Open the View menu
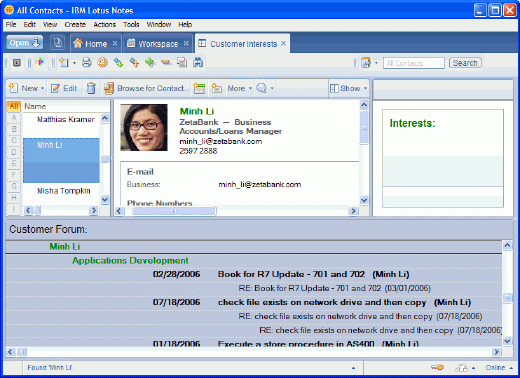Screen dimensions: 520x378 [50, 24]
